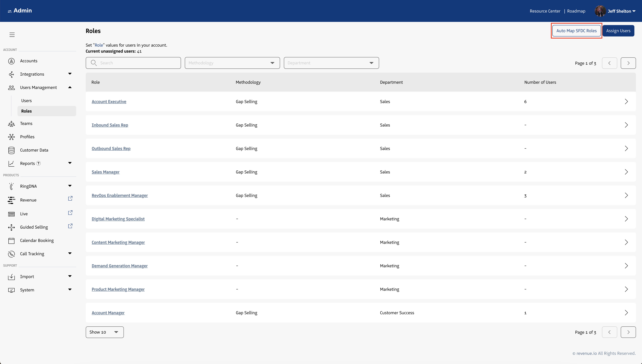Viewport: 642px width, 364px height.
Task: Click the Calendar Booking icon
Action: (11, 240)
